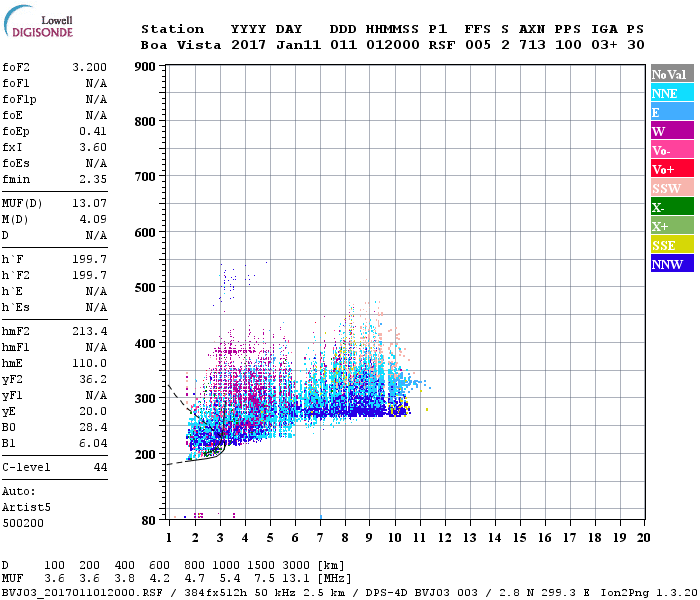Select the SSW legend color box
The image size is (700, 600).
pyautogui.click(x=670, y=188)
